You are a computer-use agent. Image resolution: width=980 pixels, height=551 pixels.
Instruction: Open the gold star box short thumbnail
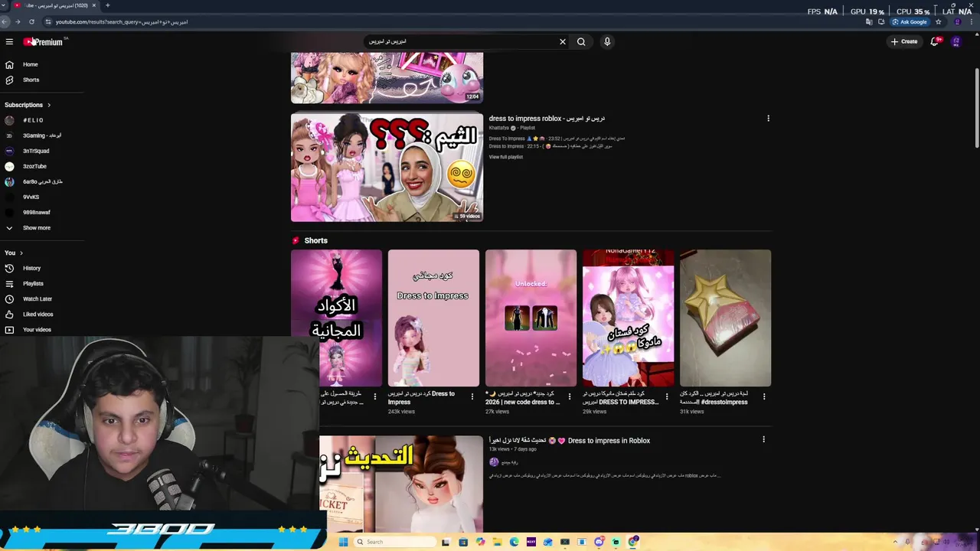coord(725,318)
